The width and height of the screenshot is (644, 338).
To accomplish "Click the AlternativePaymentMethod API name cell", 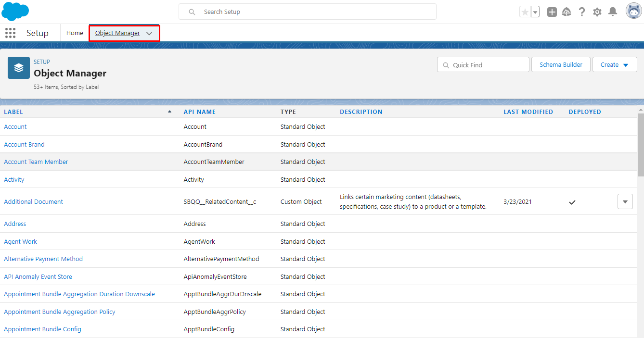I will click(221, 259).
